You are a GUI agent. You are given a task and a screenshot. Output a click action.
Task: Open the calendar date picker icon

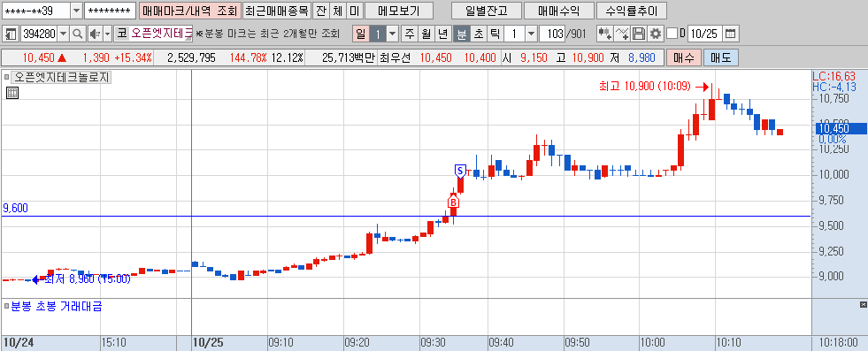(731, 34)
